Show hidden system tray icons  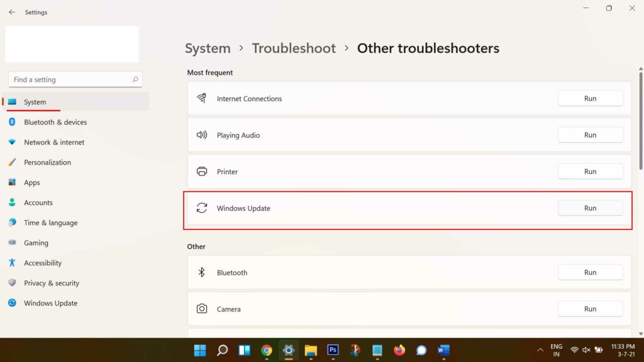[540, 350]
